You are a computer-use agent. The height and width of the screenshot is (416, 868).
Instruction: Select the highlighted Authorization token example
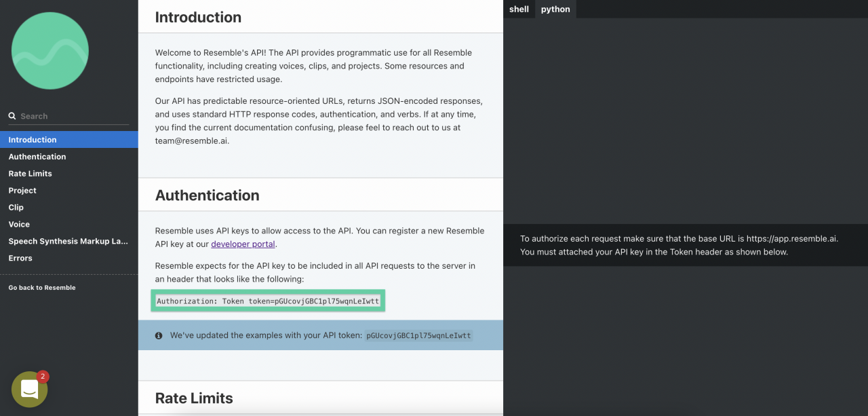[x=268, y=301]
